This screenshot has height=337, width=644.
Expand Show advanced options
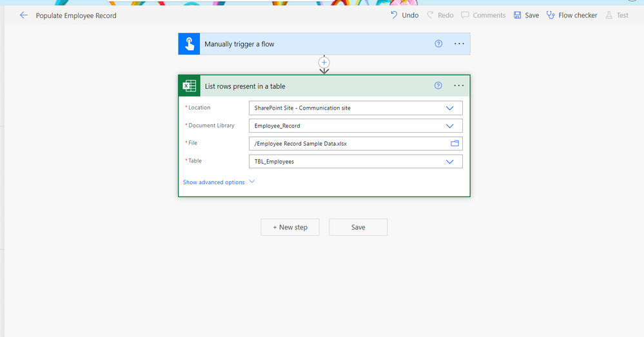point(219,182)
